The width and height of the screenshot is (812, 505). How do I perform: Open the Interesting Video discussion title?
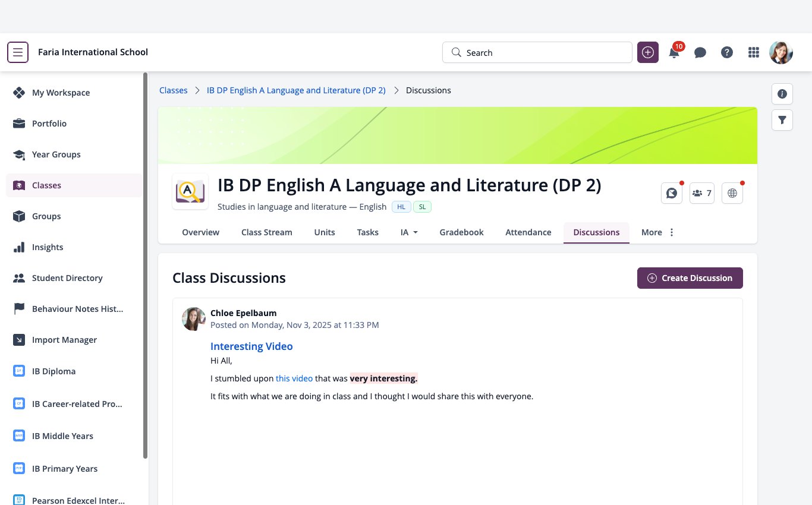[x=251, y=346]
